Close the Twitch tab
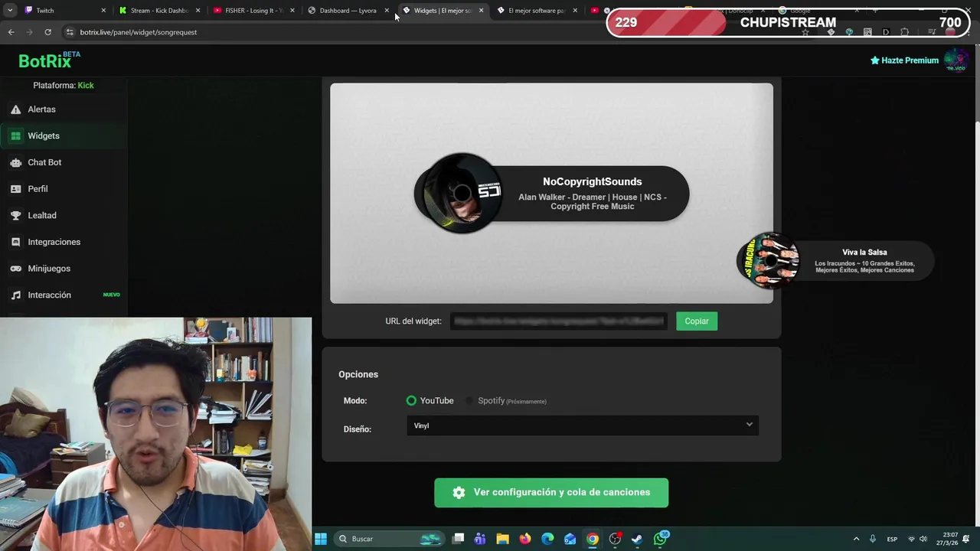Screen dimensions: 980x551 (x=104, y=11)
